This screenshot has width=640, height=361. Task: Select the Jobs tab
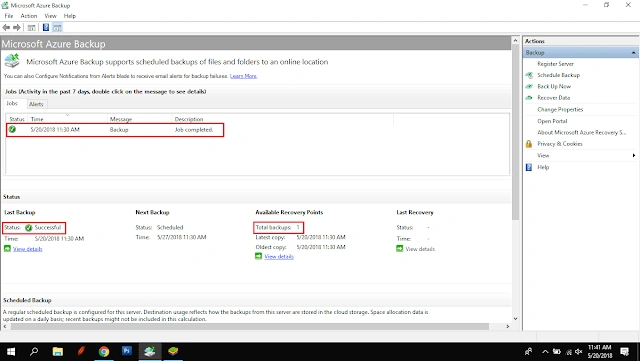coord(12,103)
